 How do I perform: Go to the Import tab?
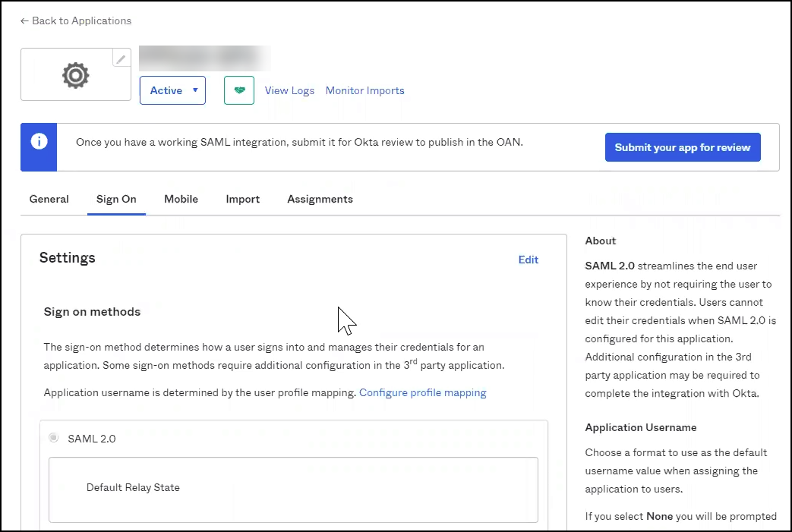[x=242, y=199]
